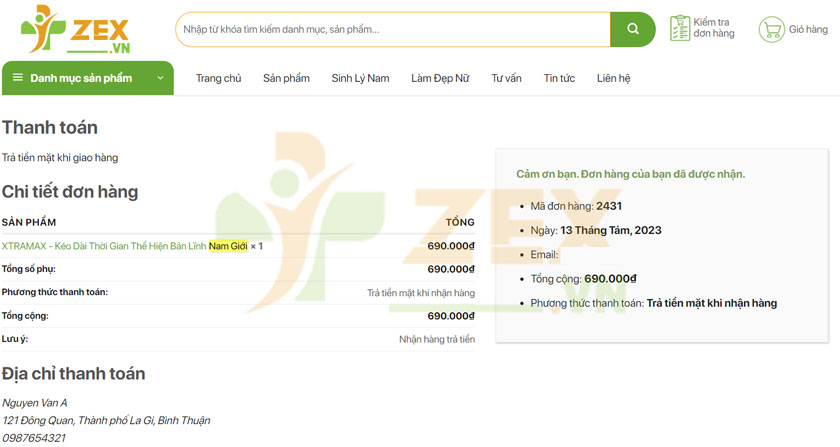Click the hamburger icon beside Danh mục sản phẩm

coord(17,78)
